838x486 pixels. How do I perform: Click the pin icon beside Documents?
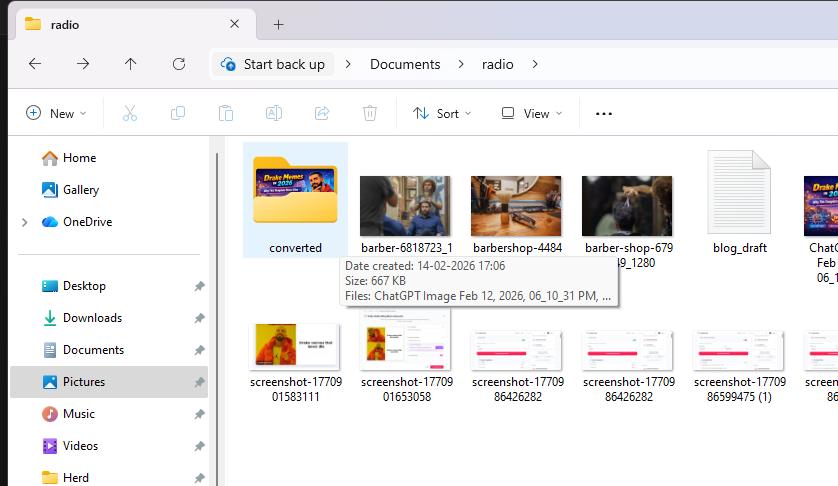pyautogui.click(x=199, y=351)
